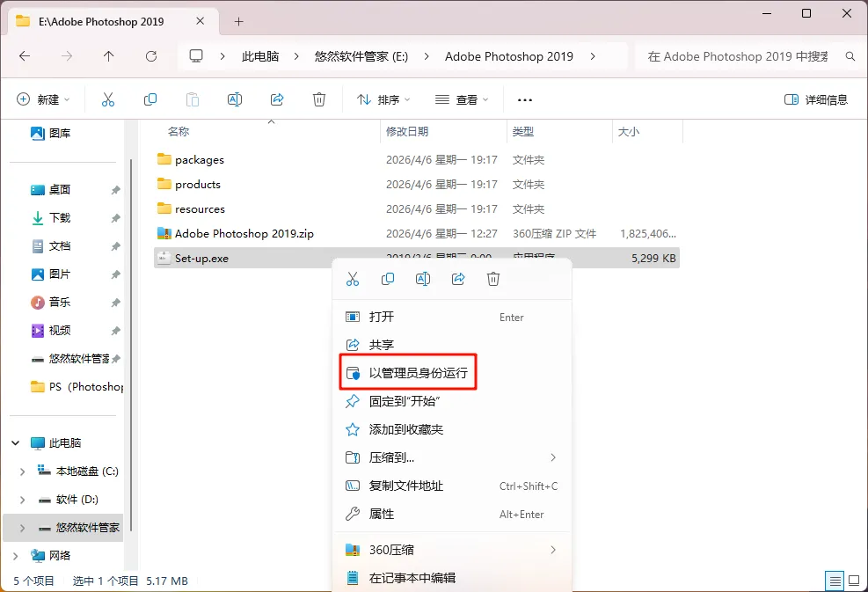Open the 排序 sort dropdown
Screen dimensions: 868x592
(383, 99)
